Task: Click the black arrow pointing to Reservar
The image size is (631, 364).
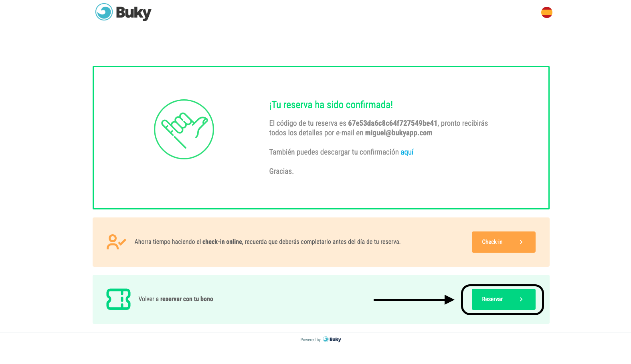Action: 414,300
